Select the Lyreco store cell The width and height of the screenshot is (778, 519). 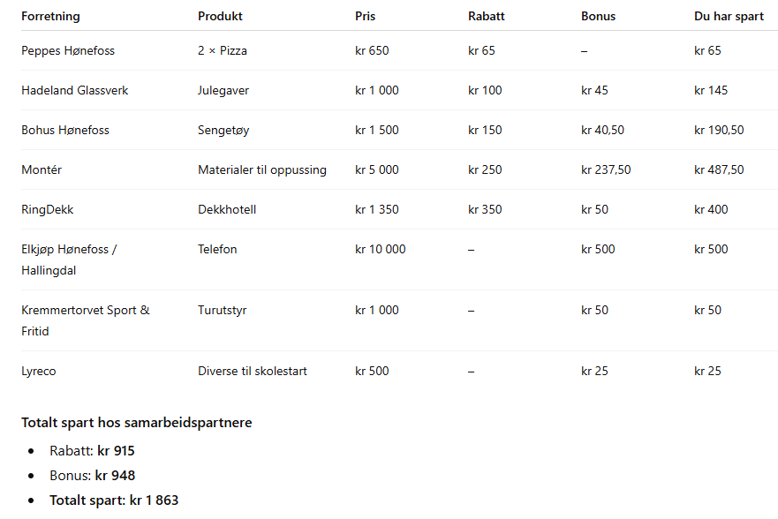[x=38, y=371]
